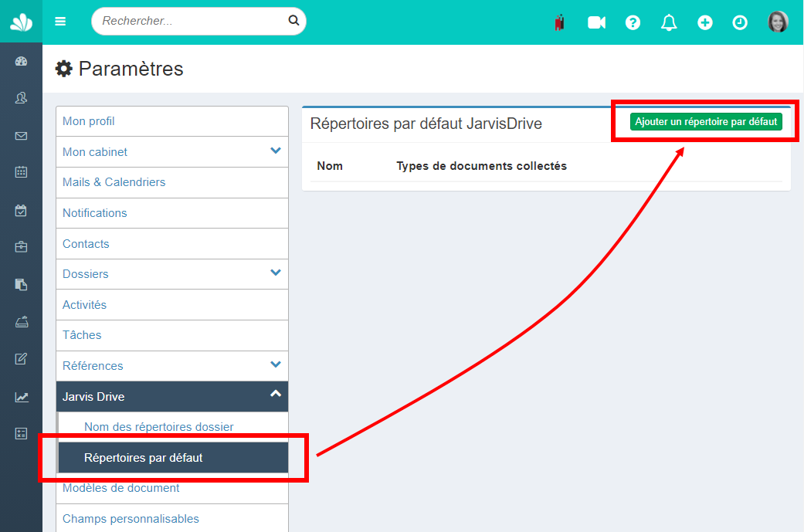Screen dimensions: 804x532
Task: Expand the Mon cabinet chevron
Action: 276,151
